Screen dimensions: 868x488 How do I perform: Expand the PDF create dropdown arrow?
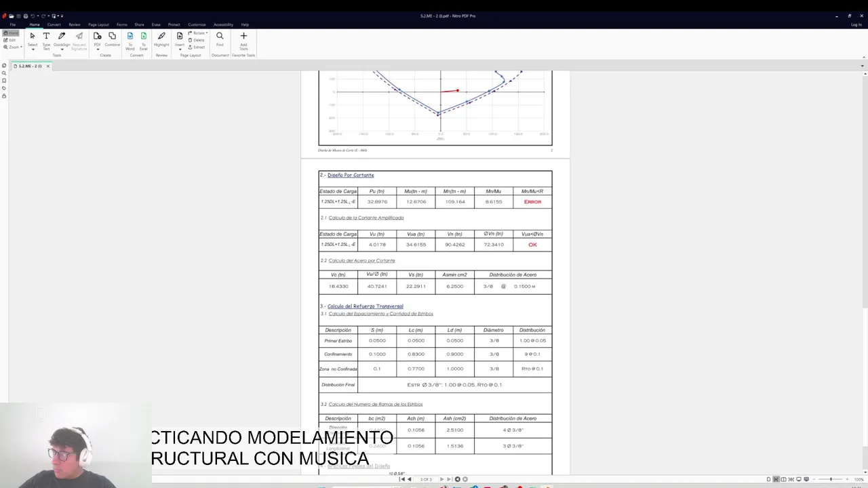click(x=97, y=49)
